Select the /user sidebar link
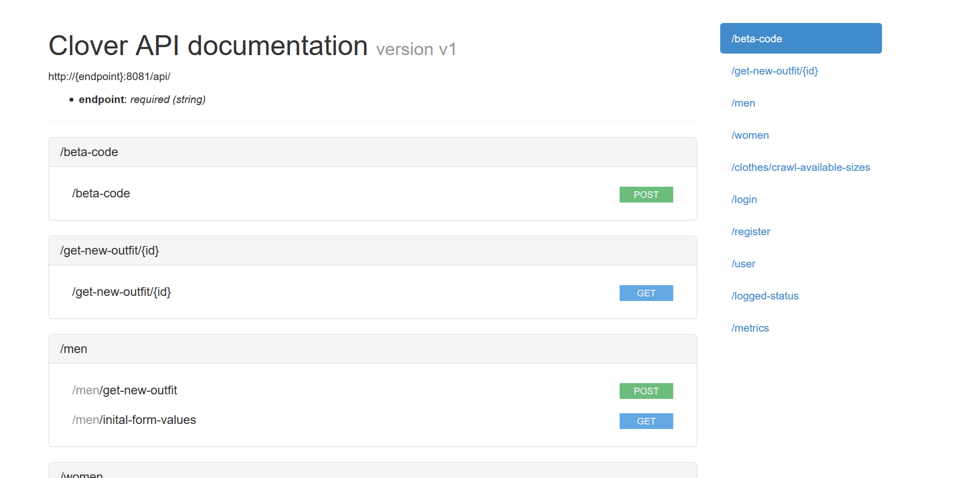The width and height of the screenshot is (980, 478). point(743,264)
